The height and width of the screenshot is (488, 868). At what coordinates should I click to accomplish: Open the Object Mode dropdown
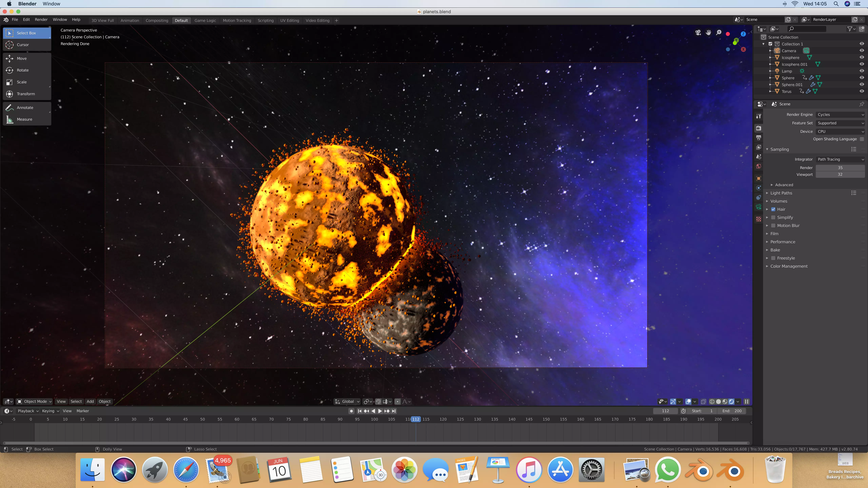[x=34, y=402]
